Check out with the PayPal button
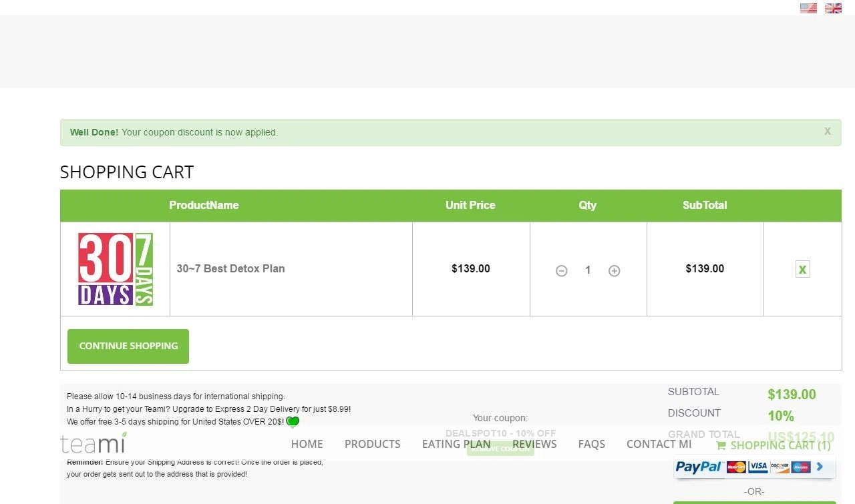 pyautogui.click(x=754, y=467)
